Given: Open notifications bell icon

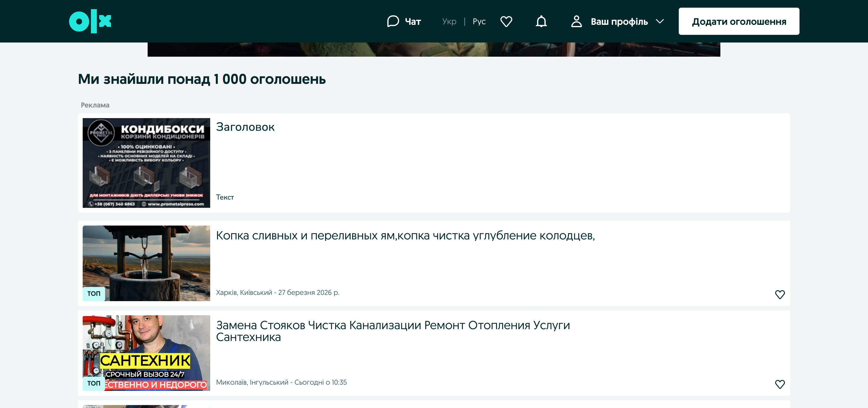Looking at the screenshot, I should [x=541, y=21].
